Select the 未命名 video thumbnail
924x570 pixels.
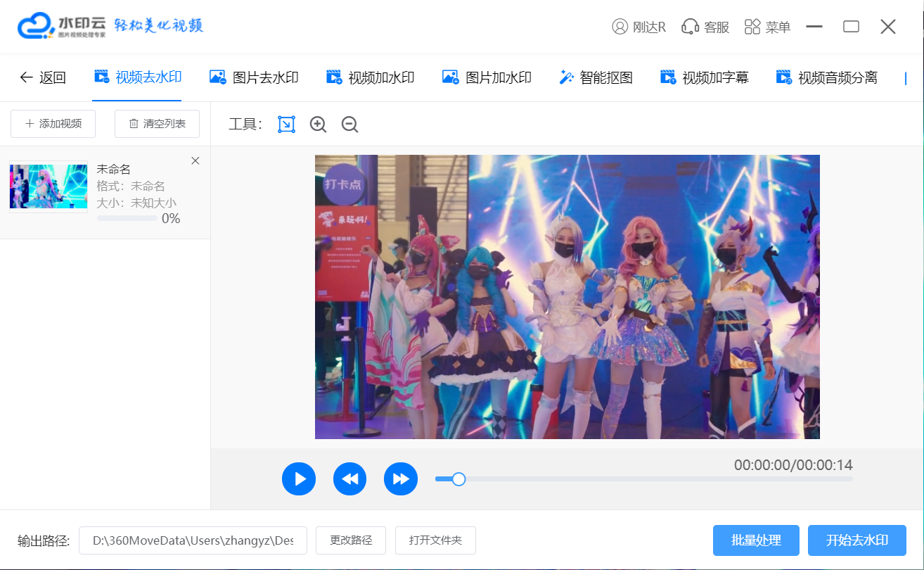pyautogui.click(x=49, y=186)
